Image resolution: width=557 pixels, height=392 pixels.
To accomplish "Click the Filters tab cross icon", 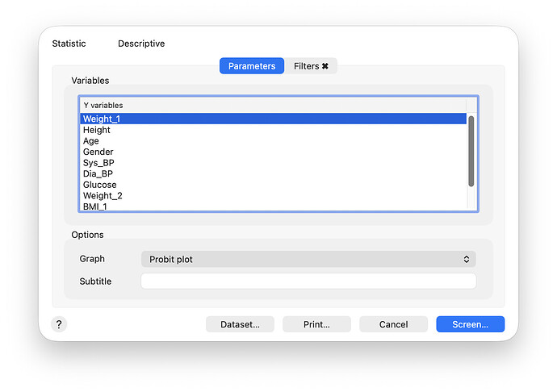I will pos(325,66).
